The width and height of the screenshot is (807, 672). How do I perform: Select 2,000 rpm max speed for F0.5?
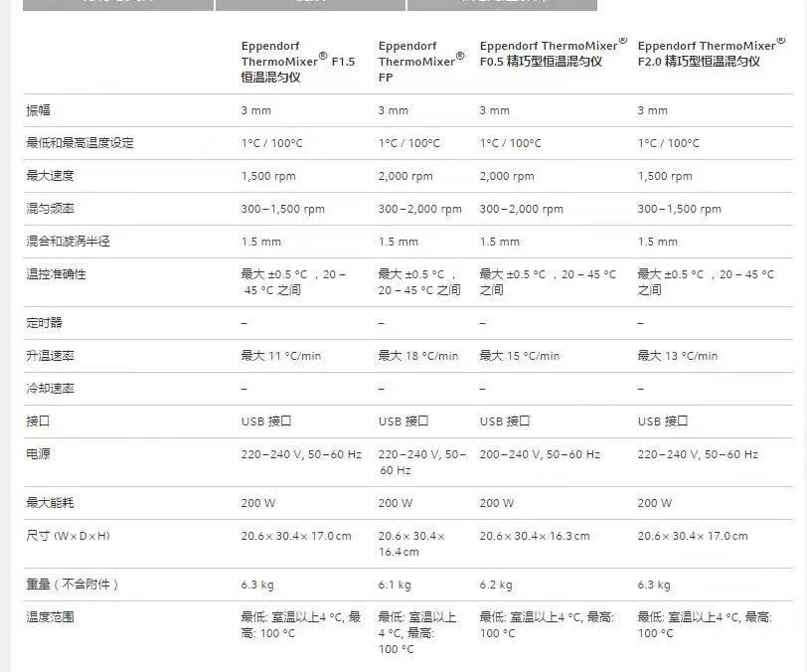[507, 176]
